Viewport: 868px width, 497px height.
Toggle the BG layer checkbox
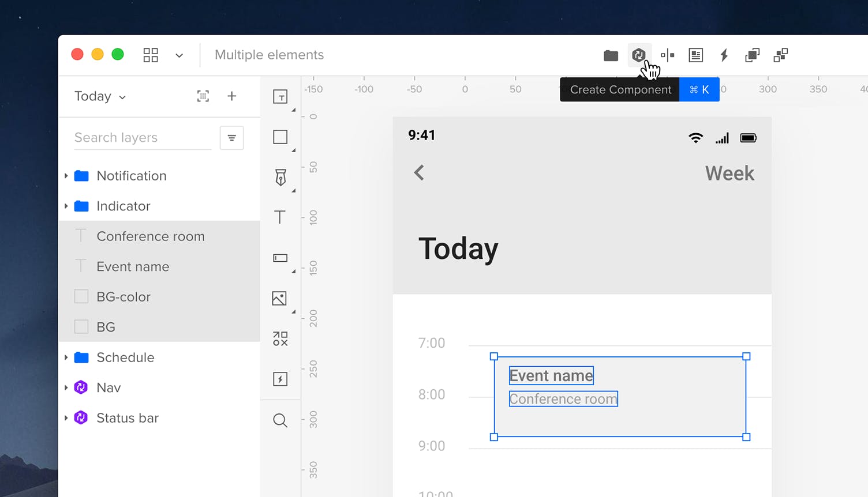coord(81,326)
